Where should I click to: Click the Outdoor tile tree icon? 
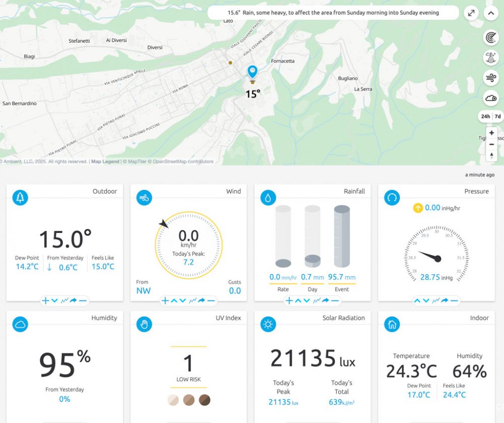20,197
